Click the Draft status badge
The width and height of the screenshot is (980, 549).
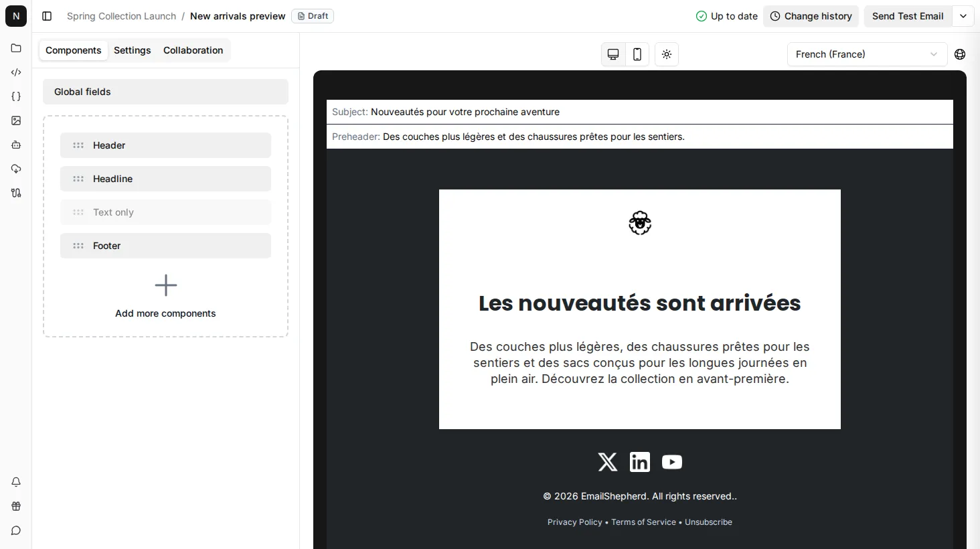click(313, 16)
